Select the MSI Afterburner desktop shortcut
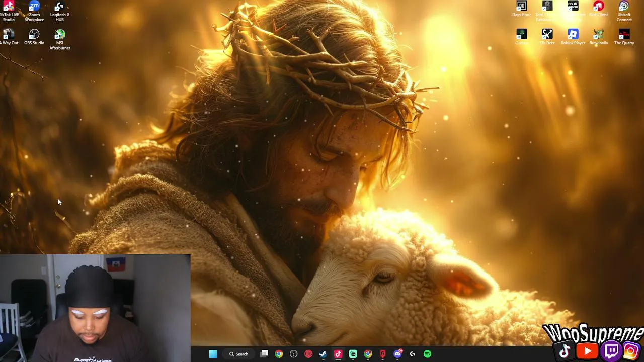 [60, 40]
